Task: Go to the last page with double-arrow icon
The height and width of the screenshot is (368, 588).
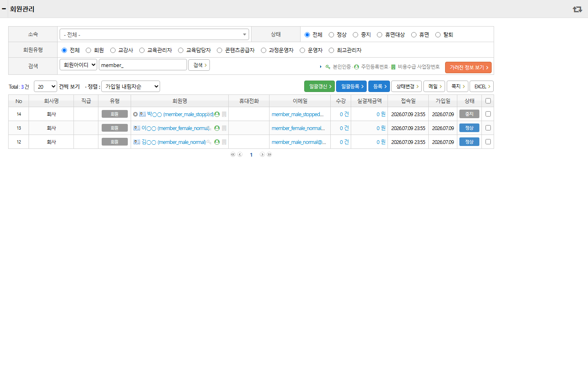Action: coord(269,155)
